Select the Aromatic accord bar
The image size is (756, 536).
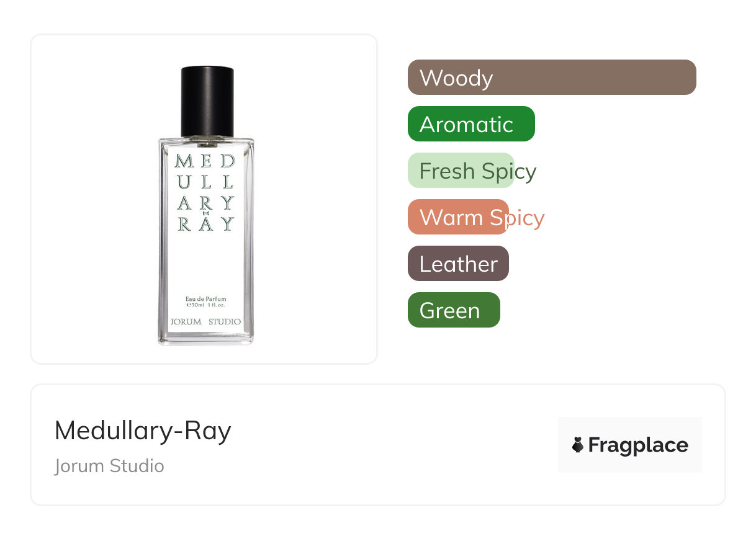click(470, 124)
